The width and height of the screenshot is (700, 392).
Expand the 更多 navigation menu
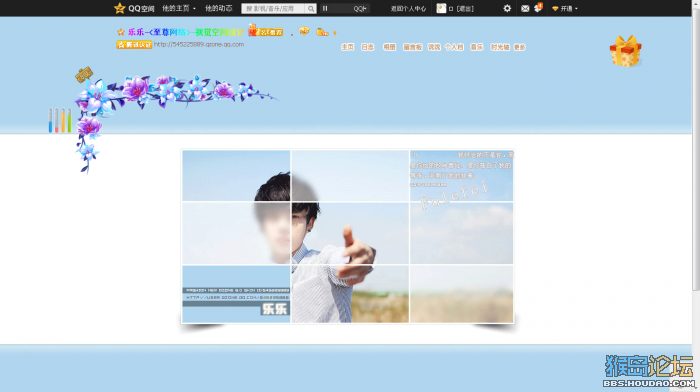520,47
